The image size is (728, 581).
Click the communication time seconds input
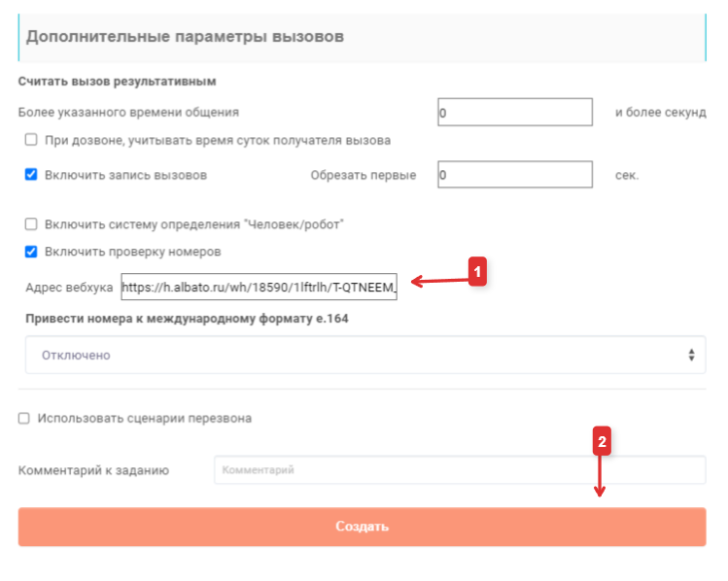coord(515,112)
